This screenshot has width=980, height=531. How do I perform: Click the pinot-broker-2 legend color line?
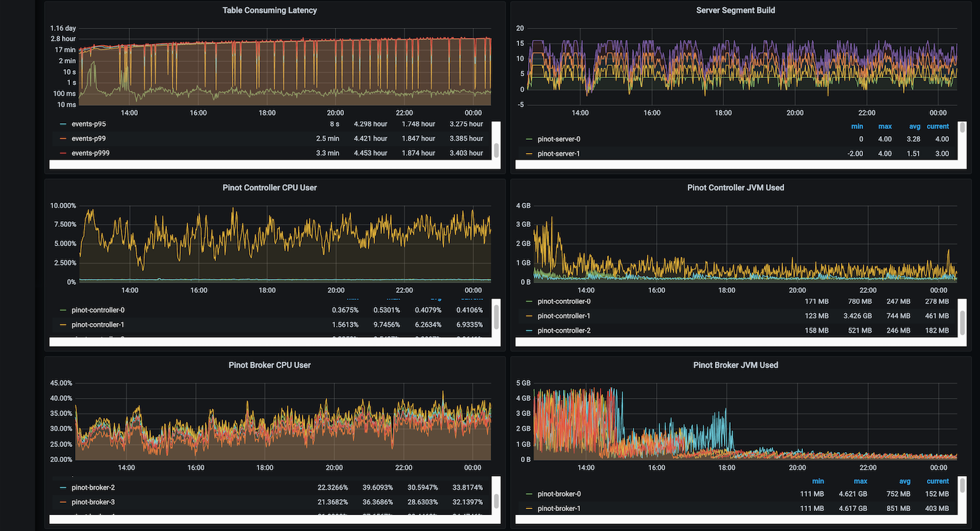63,488
